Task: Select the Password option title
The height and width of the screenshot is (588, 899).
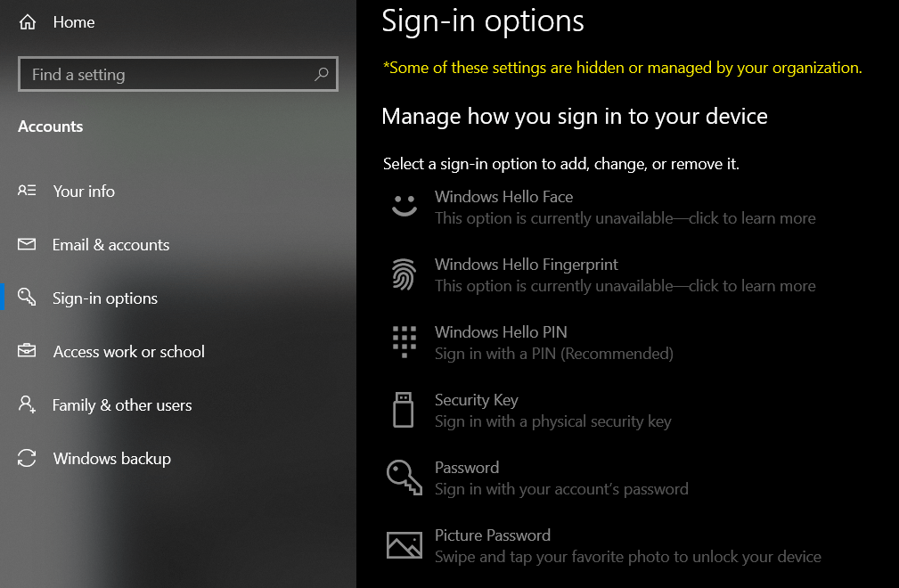Action: 467,467
